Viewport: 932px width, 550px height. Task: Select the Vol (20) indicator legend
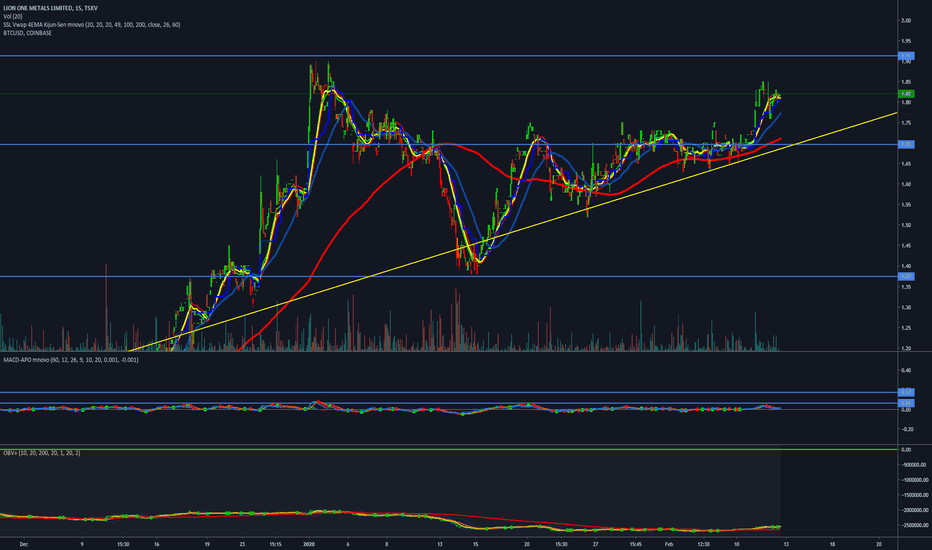(12, 17)
